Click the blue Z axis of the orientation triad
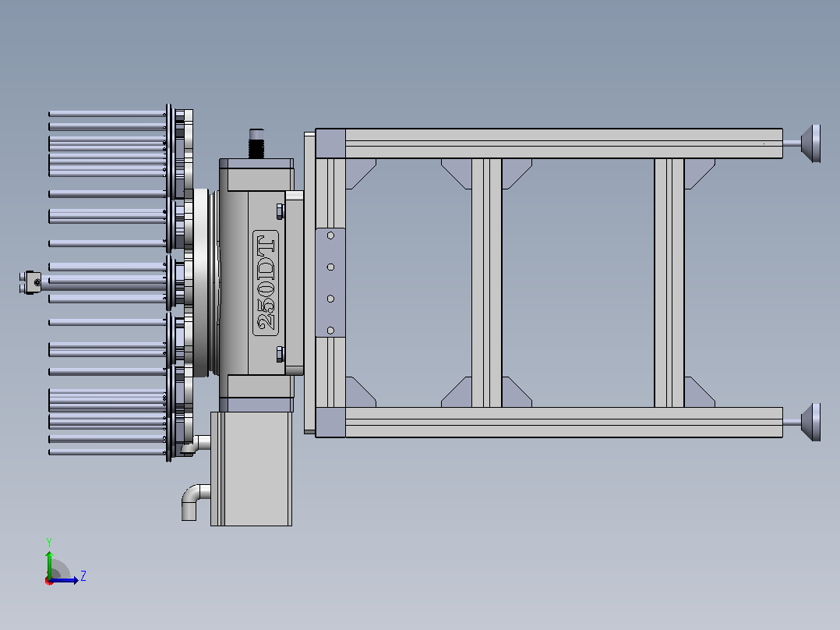 (64, 580)
